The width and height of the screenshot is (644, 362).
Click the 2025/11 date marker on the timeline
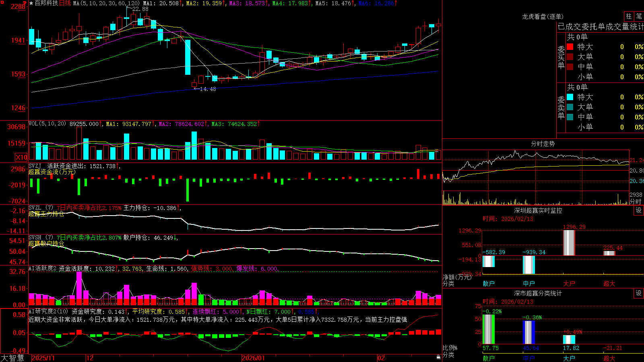click(43, 358)
